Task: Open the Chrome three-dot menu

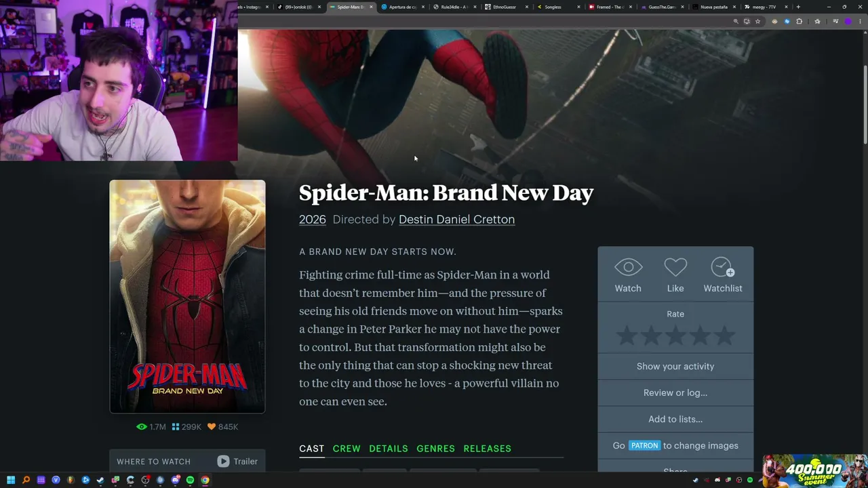Action: (x=859, y=21)
